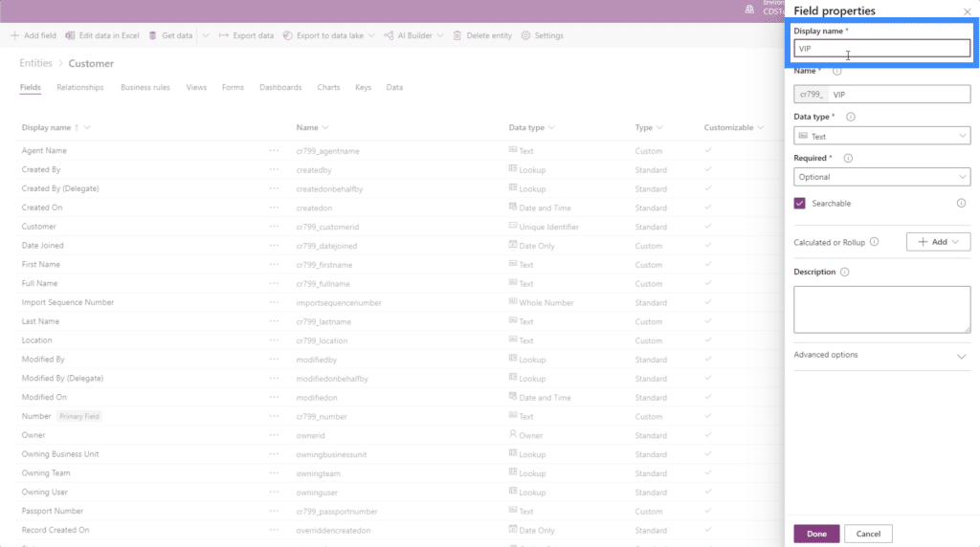980x547 pixels.
Task: Open more options for Owner row
Action: coord(274,434)
